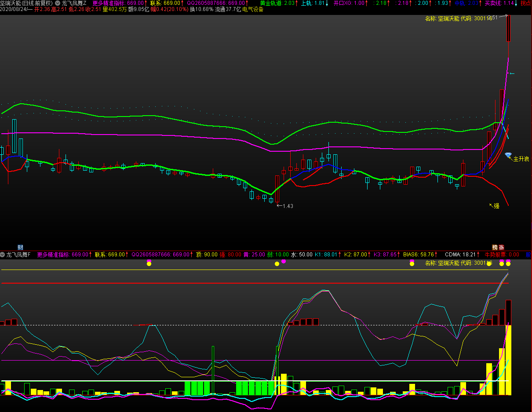Click the change 幅0.42(20.10%)

tap(170, 9)
